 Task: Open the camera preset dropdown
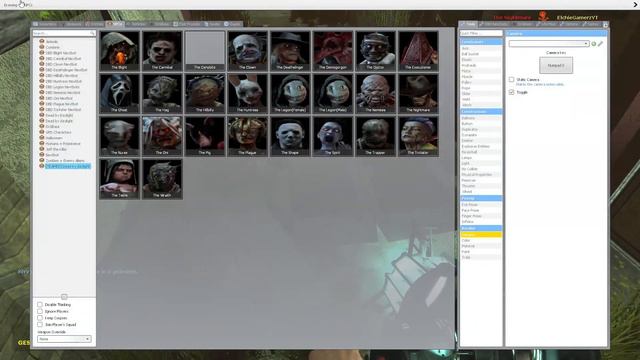pos(549,44)
